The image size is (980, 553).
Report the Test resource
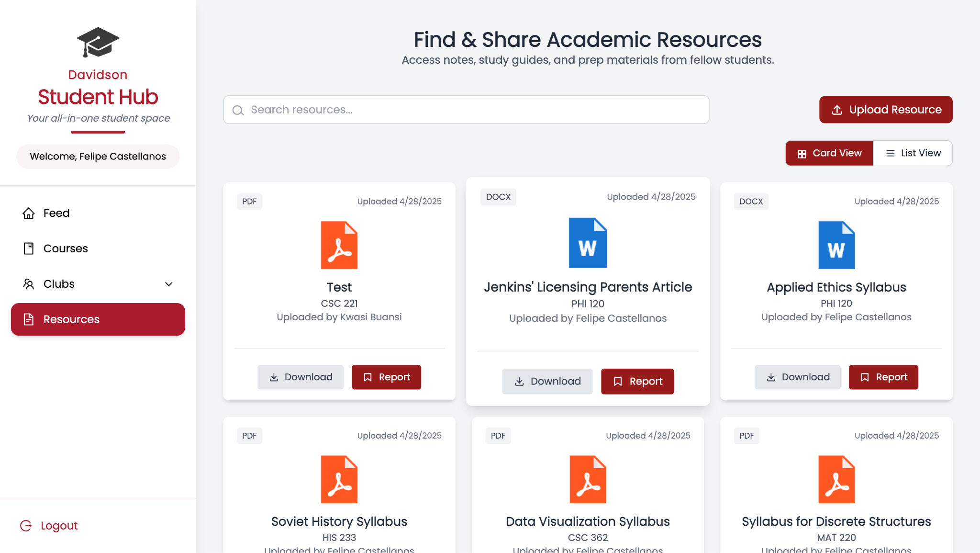tap(386, 377)
